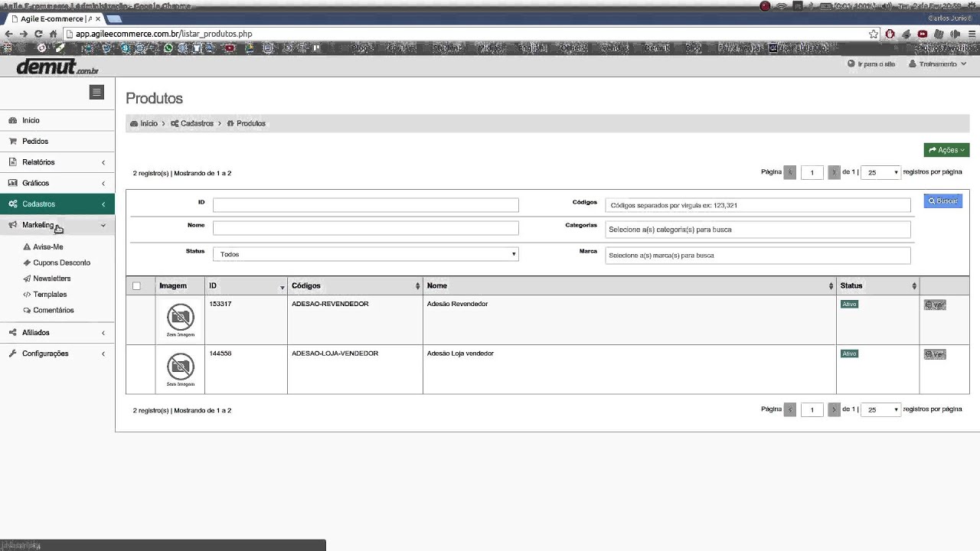
Task: Open Início in the sidebar
Action: point(57,120)
